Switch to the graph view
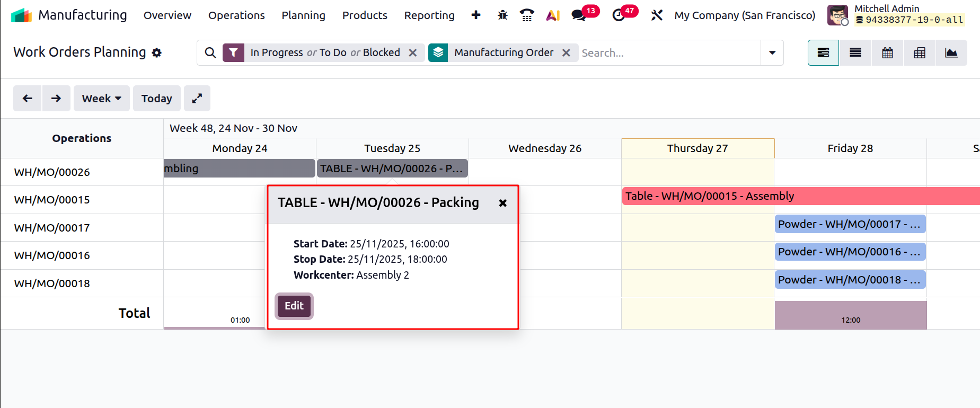Screen dimensions: 980x408 [x=951, y=53]
